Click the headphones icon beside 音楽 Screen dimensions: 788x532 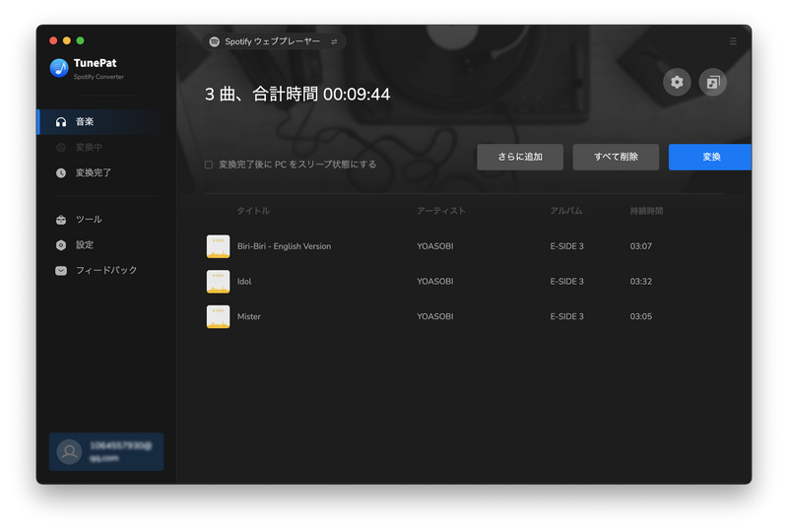coord(61,122)
